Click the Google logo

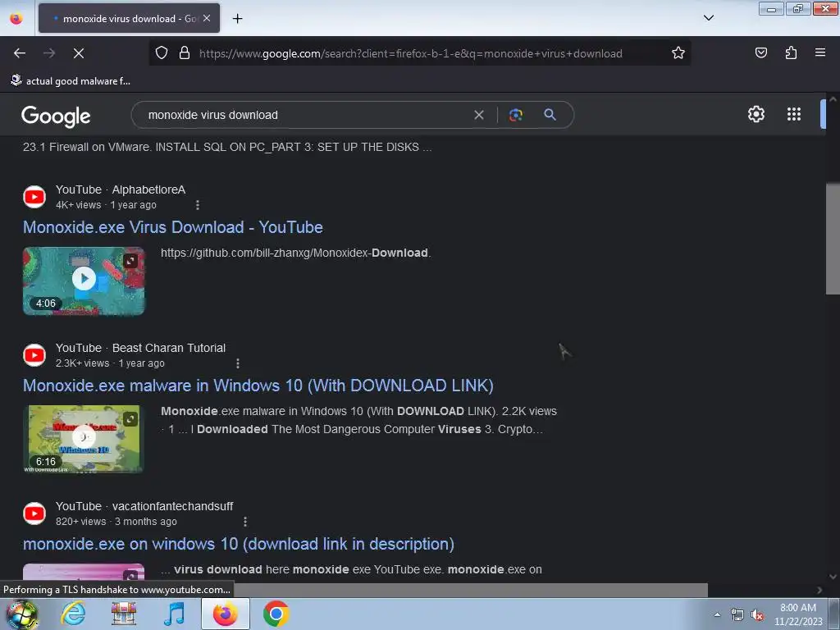click(x=56, y=116)
